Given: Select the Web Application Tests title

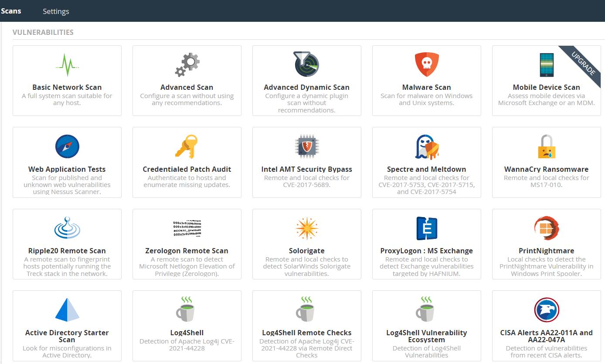Looking at the screenshot, I should point(67,169).
